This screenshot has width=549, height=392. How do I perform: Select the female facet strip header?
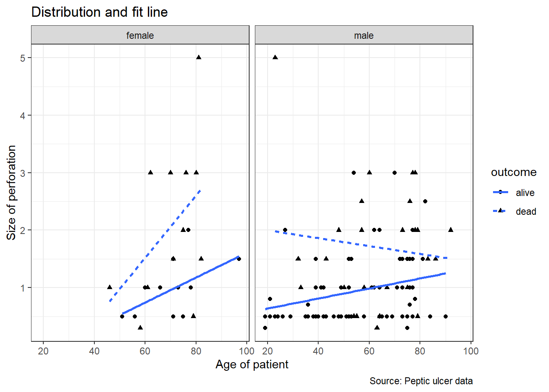(140, 36)
